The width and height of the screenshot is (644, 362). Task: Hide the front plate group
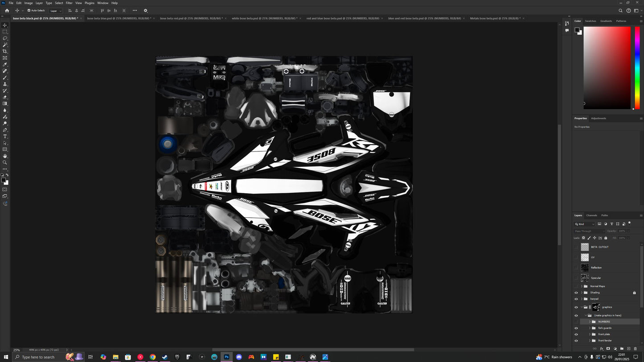(576, 334)
